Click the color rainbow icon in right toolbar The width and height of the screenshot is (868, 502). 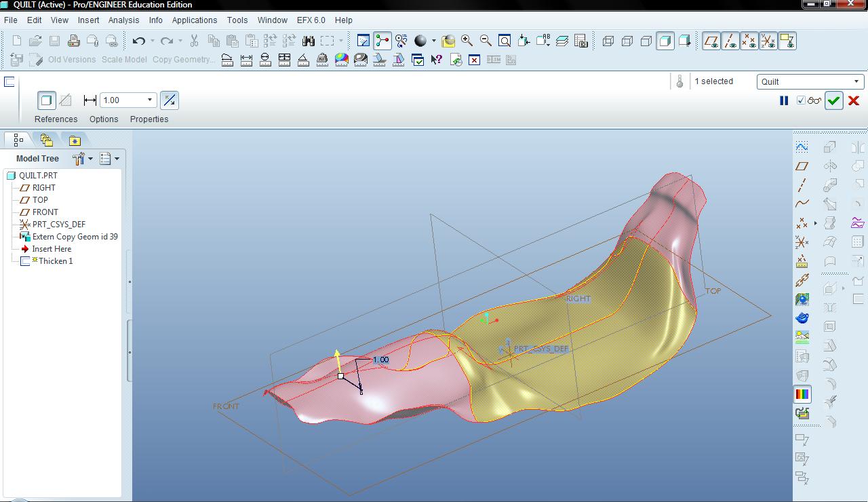(802, 394)
